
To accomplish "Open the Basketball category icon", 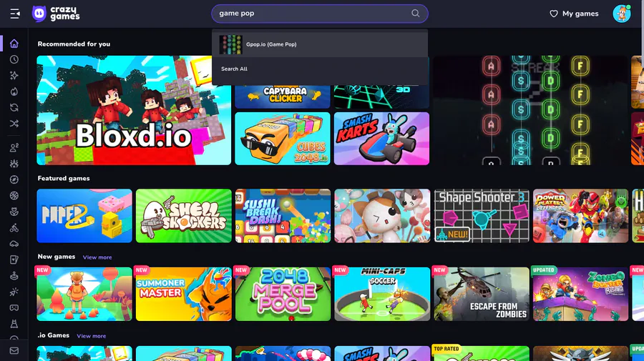I will coord(14,196).
